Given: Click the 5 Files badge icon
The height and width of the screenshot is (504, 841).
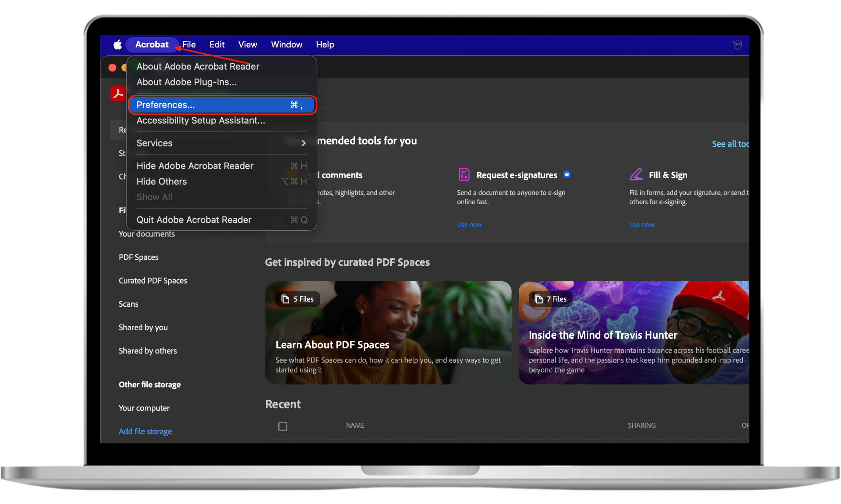Looking at the screenshot, I should click(x=285, y=299).
